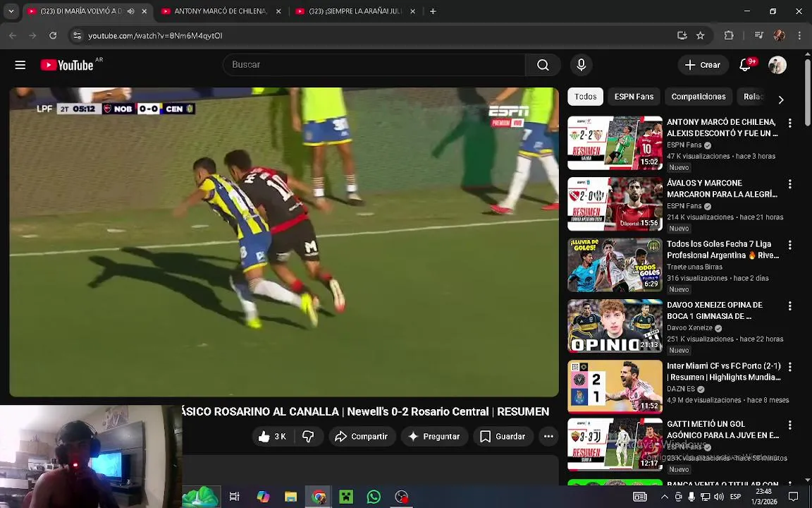Open Chrome profile avatar

click(779, 35)
